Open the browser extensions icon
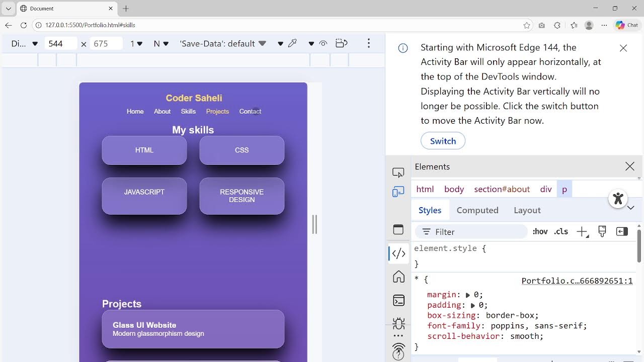The width and height of the screenshot is (644, 362). coord(557,25)
